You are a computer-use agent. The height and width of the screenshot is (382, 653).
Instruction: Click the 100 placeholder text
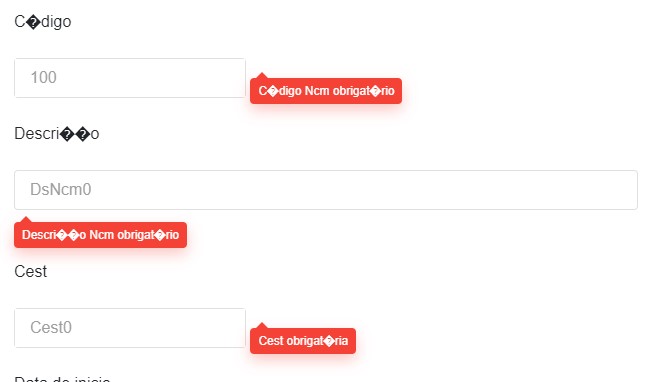click(43, 77)
